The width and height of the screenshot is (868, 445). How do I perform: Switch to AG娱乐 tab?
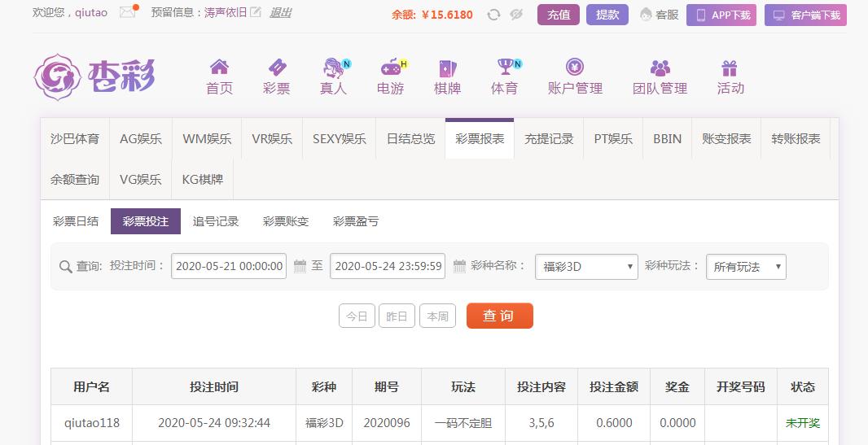click(x=141, y=139)
